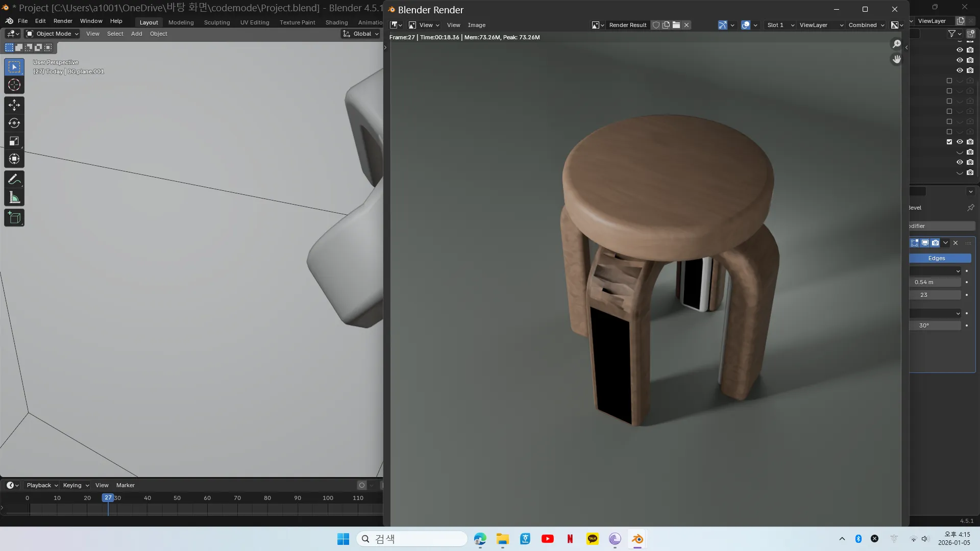Screen dimensions: 980x551
Task: Click the pan hand icon in the render view
Action: (x=896, y=59)
